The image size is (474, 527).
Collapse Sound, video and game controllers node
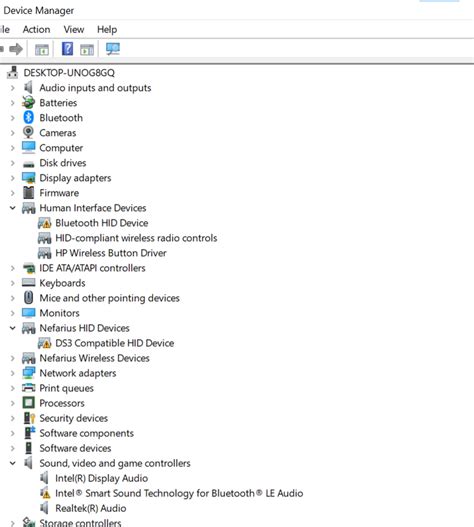point(12,463)
